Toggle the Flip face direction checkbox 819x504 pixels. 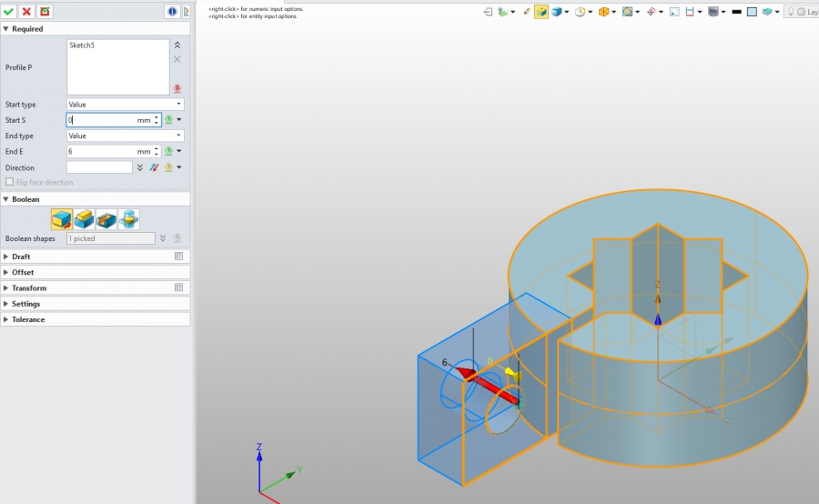point(9,182)
